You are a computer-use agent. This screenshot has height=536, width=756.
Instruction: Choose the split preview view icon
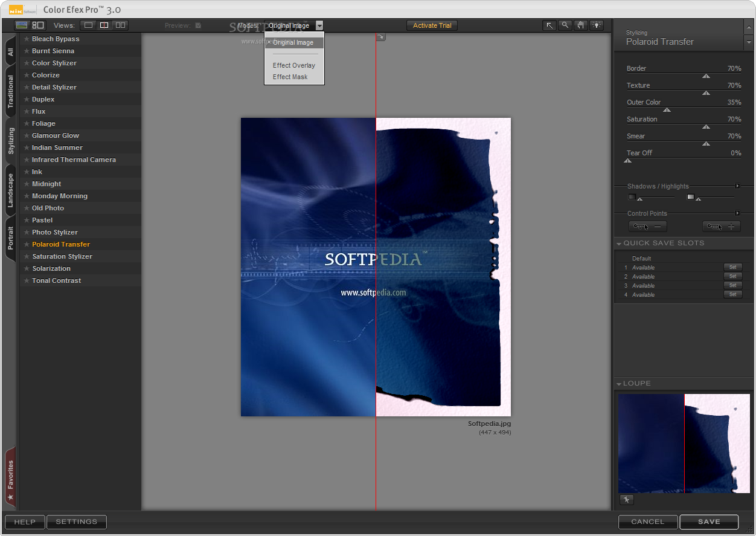point(104,25)
